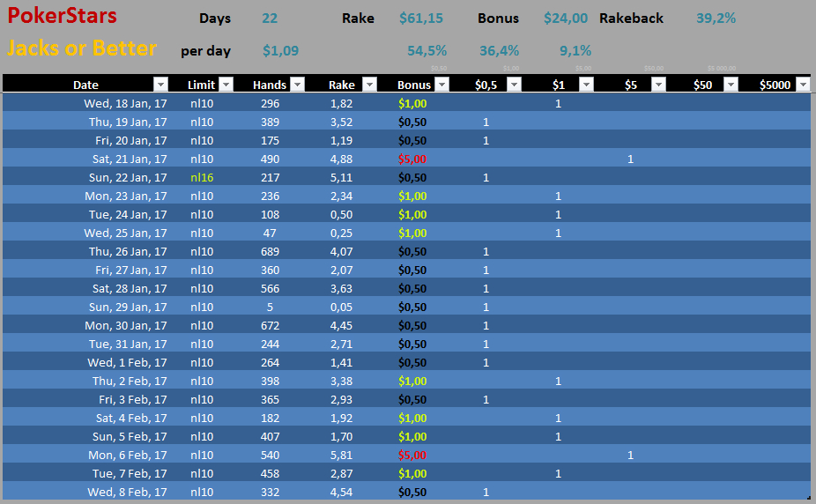Select the red $5,00 bonus on 21 Jan
The height and width of the screenshot is (504, 816).
(x=412, y=159)
